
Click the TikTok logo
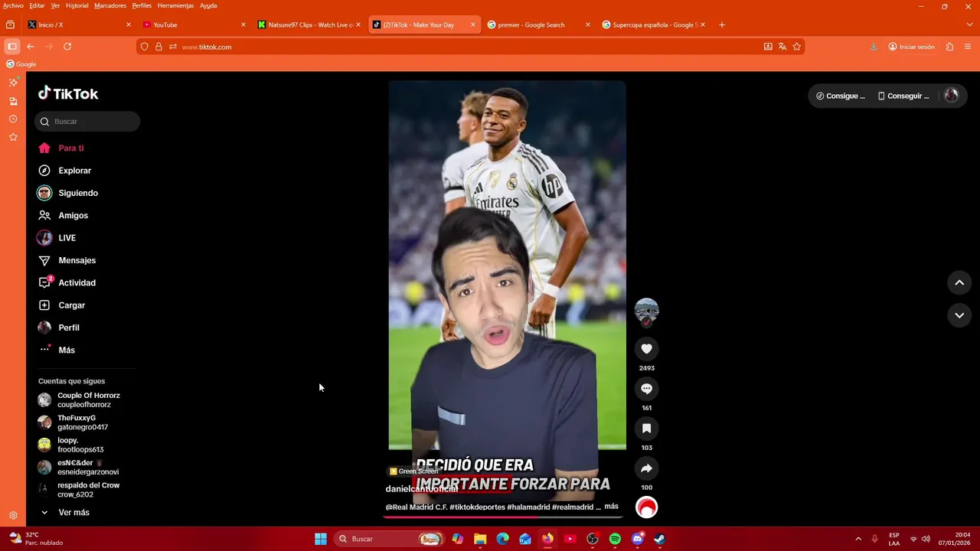point(68,93)
